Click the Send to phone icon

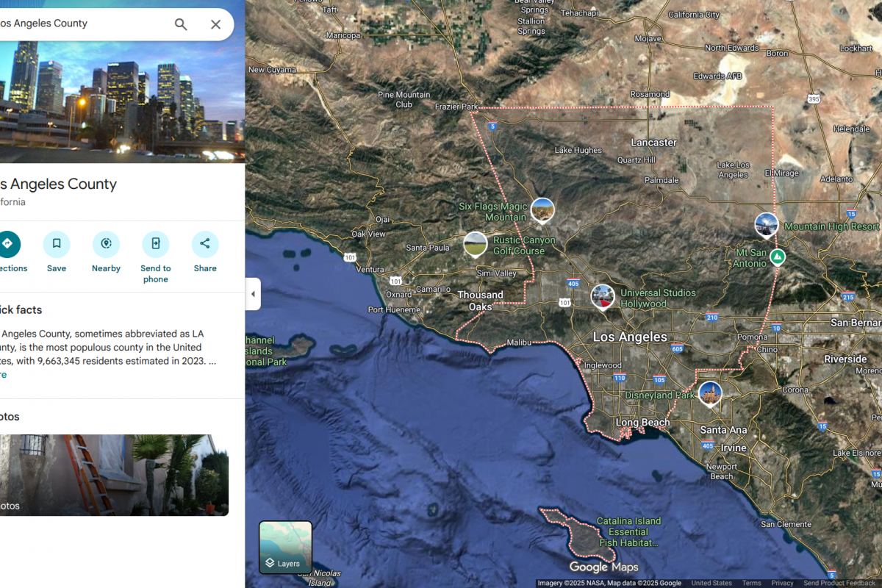click(155, 244)
